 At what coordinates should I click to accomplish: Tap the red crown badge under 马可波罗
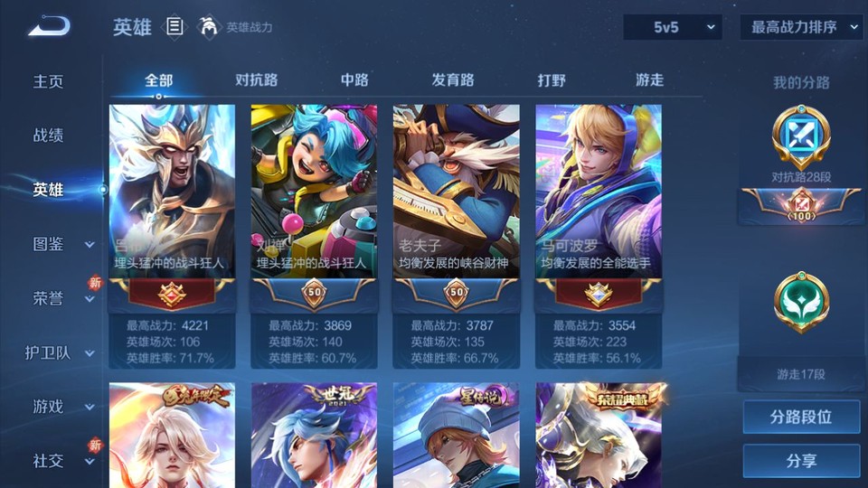[599, 293]
